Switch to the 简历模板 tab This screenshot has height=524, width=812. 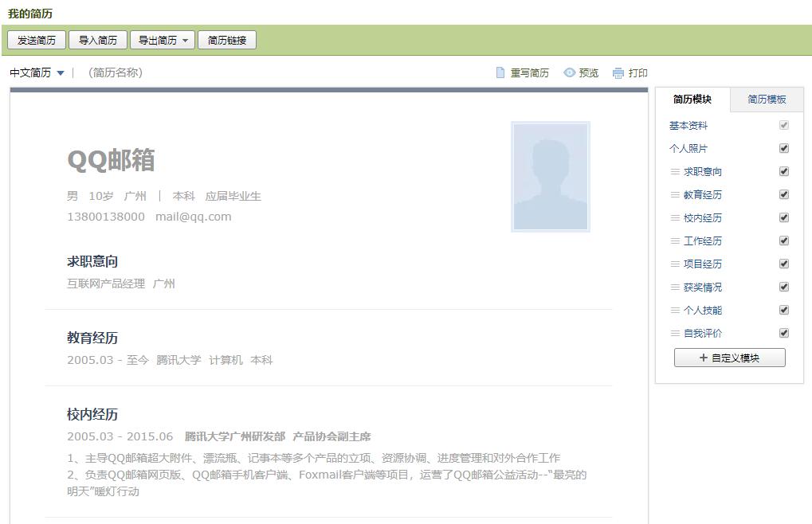pyautogui.click(x=767, y=100)
